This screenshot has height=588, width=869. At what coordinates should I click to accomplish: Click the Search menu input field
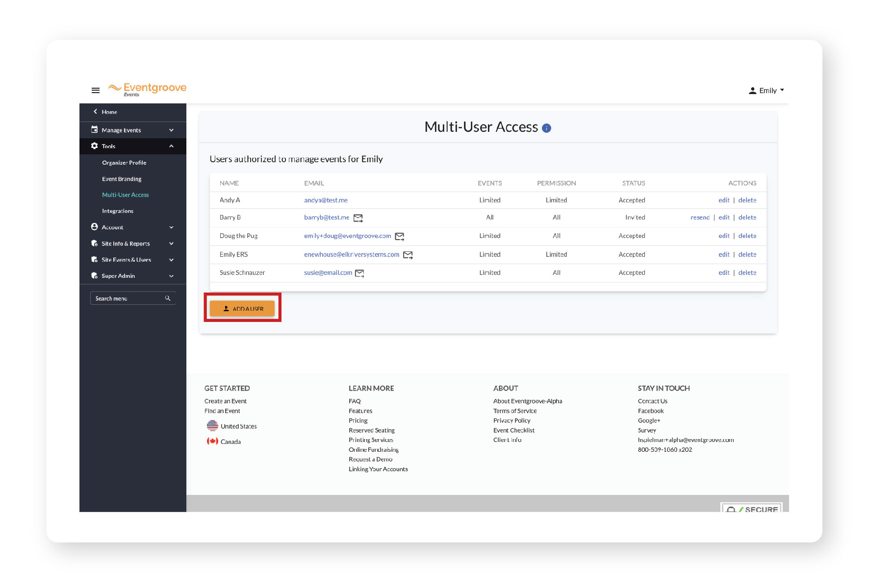[x=132, y=298]
